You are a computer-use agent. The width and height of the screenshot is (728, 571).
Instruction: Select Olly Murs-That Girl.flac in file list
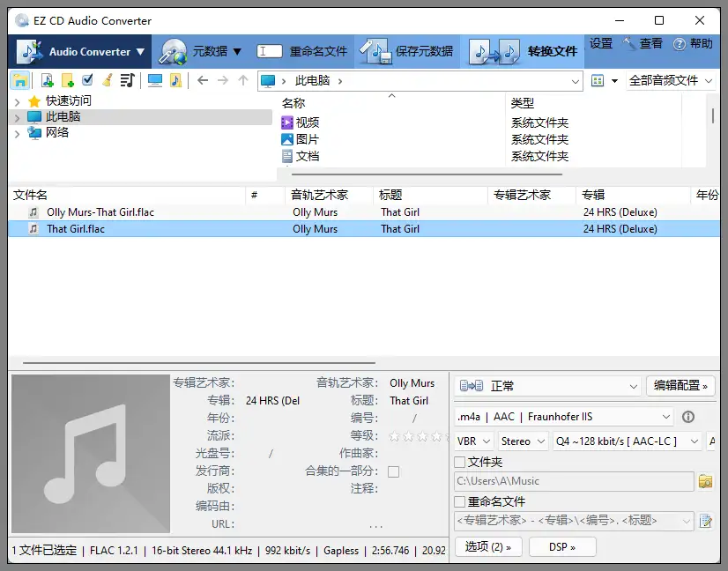pyautogui.click(x=100, y=212)
